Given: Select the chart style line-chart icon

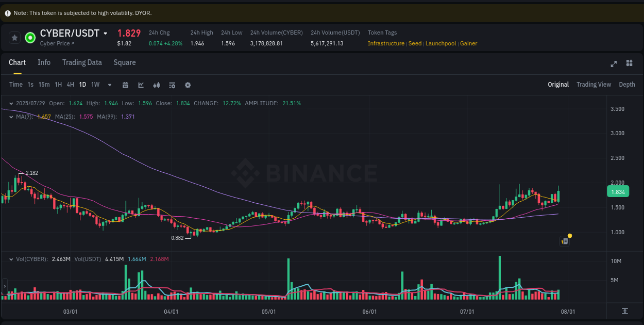Looking at the screenshot, I should point(141,85).
